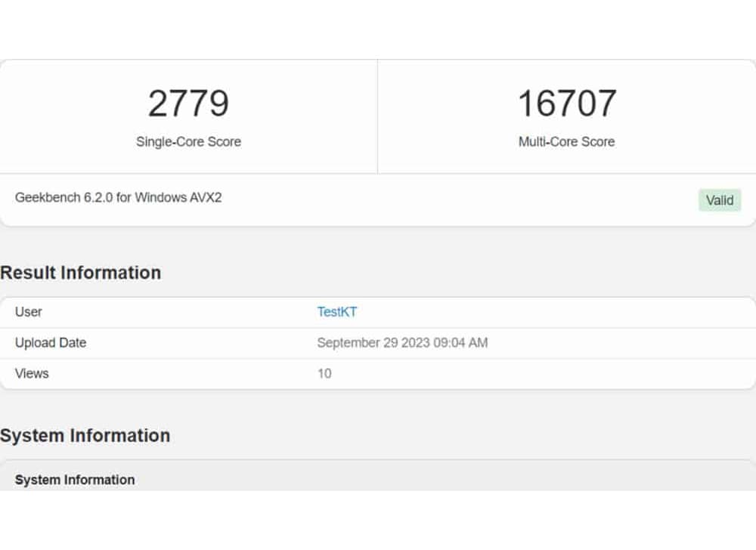Click the bold System Information table header

[x=75, y=480]
